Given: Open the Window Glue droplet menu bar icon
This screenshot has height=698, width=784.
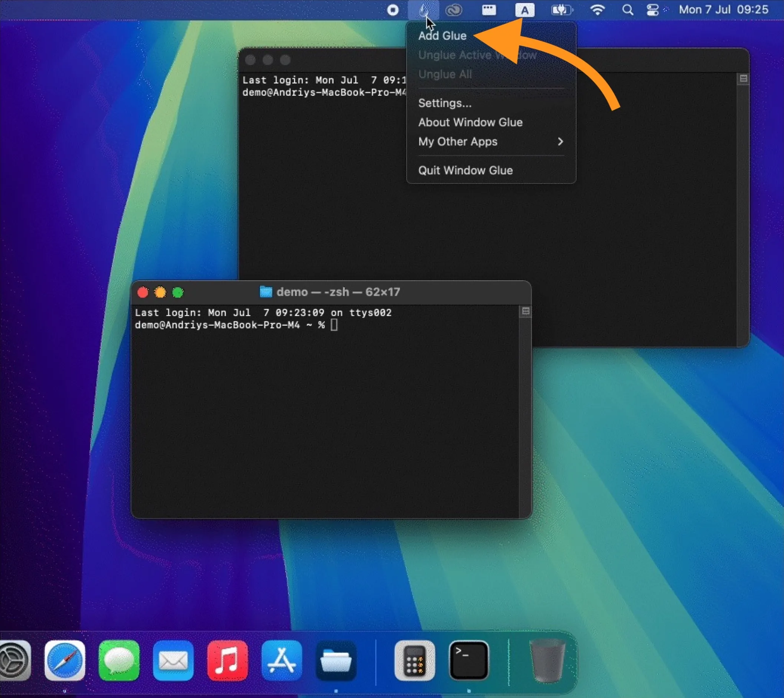Looking at the screenshot, I should [424, 10].
